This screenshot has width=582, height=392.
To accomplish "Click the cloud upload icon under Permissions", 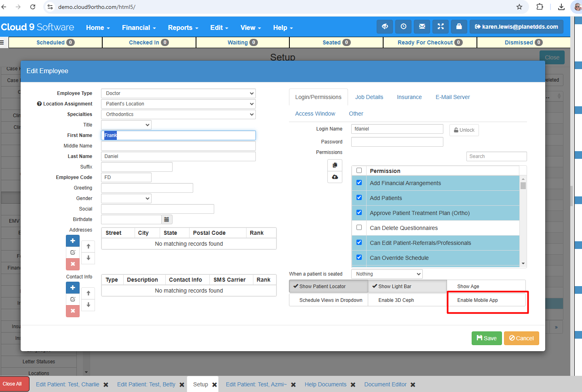I will click(335, 177).
